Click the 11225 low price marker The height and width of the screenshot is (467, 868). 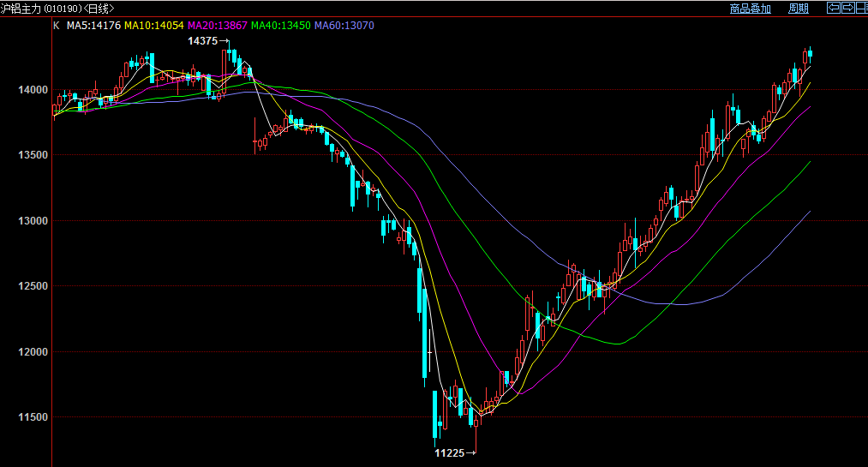(449, 452)
